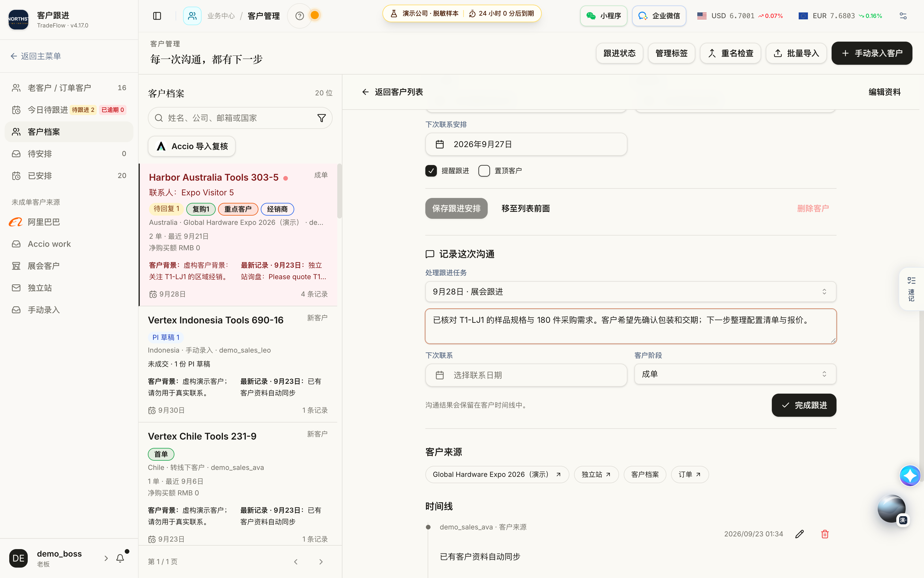Click the customer list scrollbar
This screenshot has width=924, height=578.
340,191
